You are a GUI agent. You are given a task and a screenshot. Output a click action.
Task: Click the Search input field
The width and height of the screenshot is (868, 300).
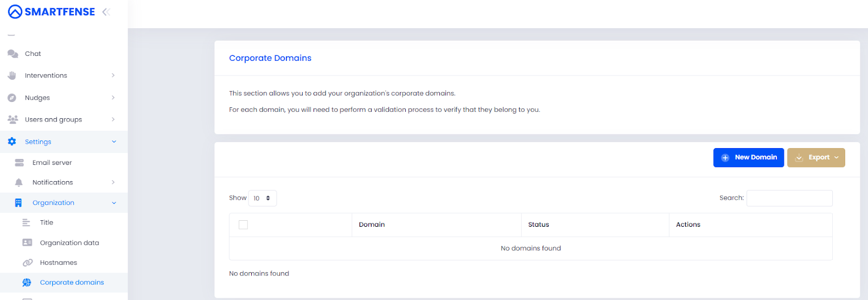(x=789, y=198)
